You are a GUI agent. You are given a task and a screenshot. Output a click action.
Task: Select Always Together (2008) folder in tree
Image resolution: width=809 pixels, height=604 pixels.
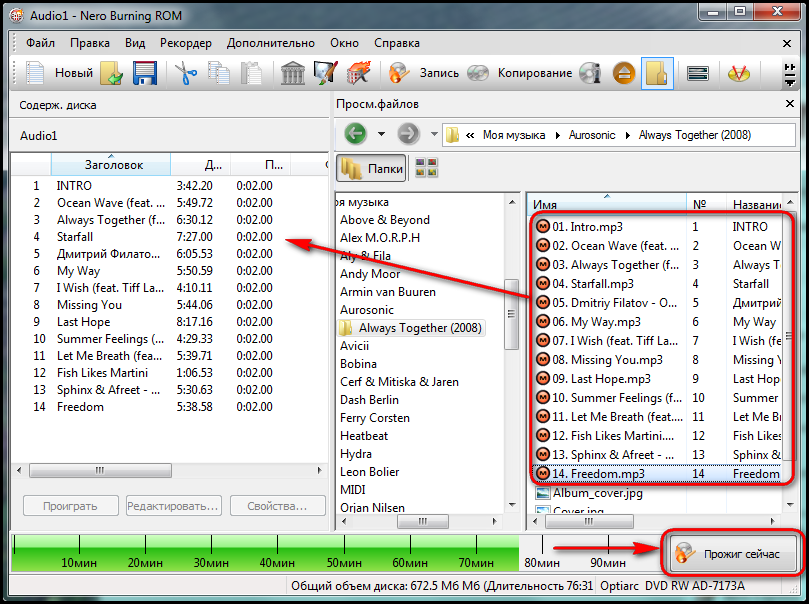412,328
